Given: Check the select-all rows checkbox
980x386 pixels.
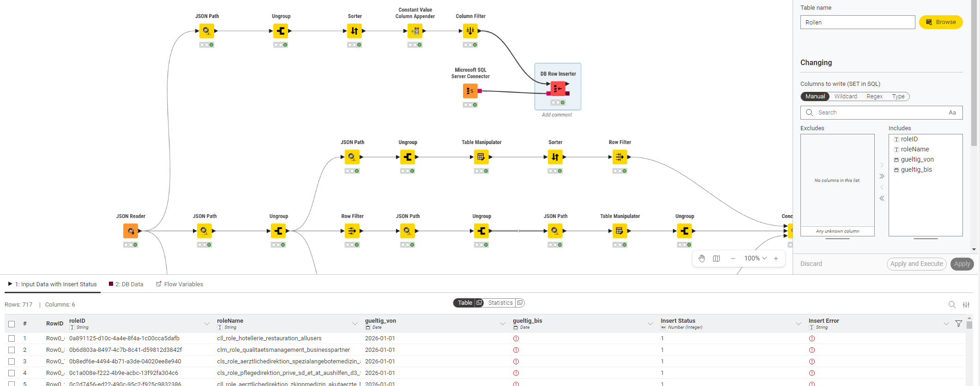Looking at the screenshot, I should (12, 324).
